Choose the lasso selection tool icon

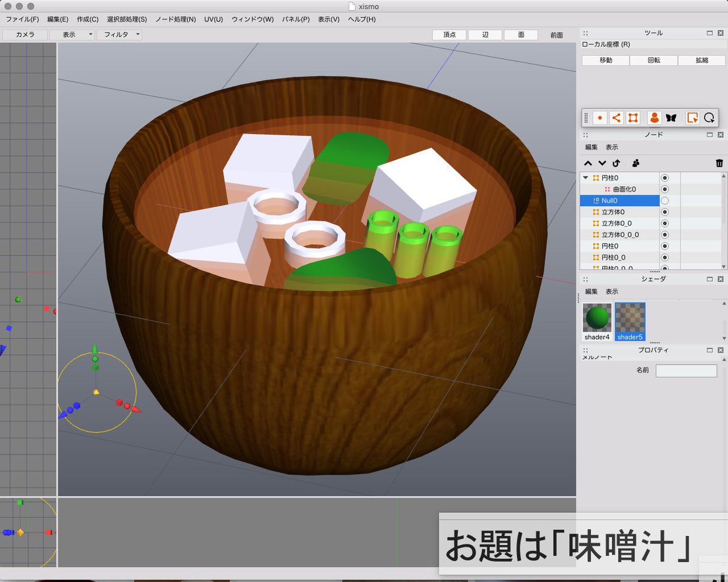click(709, 118)
